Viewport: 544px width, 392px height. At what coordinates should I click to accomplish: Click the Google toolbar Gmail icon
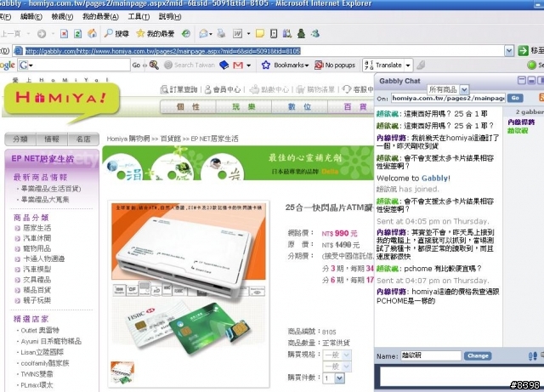[x=238, y=65]
